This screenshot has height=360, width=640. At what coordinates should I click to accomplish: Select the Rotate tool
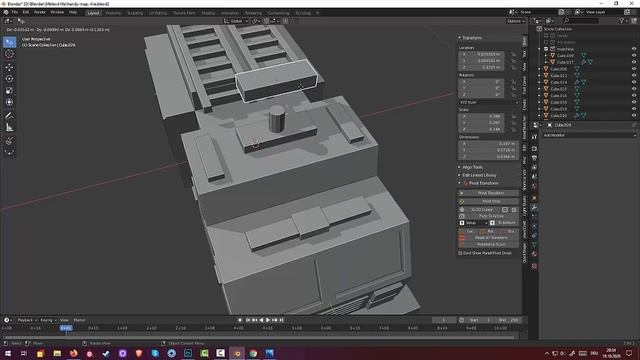(x=9, y=79)
